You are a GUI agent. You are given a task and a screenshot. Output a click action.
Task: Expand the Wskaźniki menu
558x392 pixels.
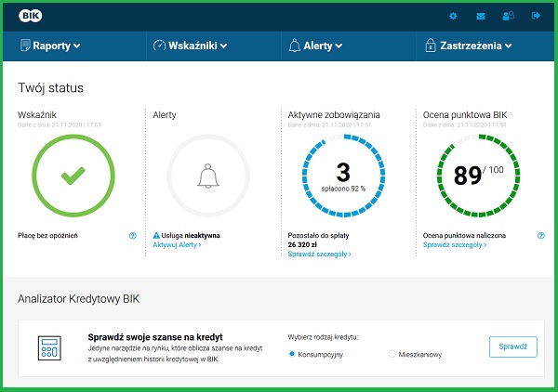tap(190, 45)
